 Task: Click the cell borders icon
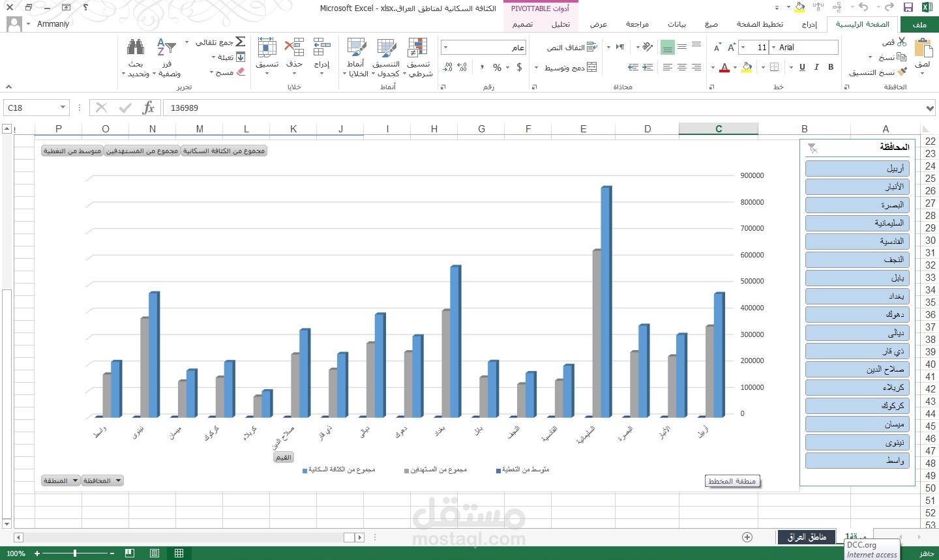click(774, 67)
